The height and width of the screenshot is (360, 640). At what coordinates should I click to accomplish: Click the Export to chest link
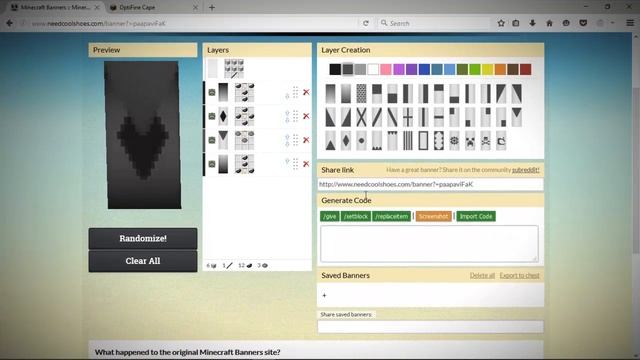[x=519, y=276]
